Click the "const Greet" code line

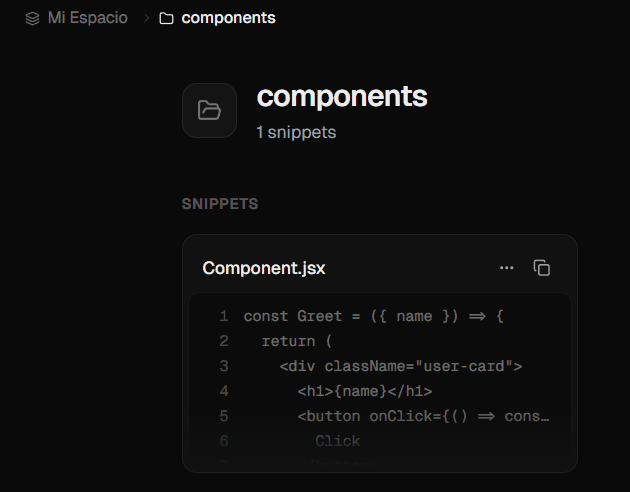click(374, 316)
